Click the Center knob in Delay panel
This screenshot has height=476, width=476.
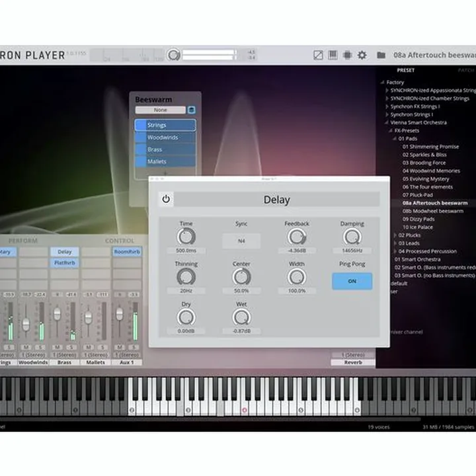(x=241, y=277)
